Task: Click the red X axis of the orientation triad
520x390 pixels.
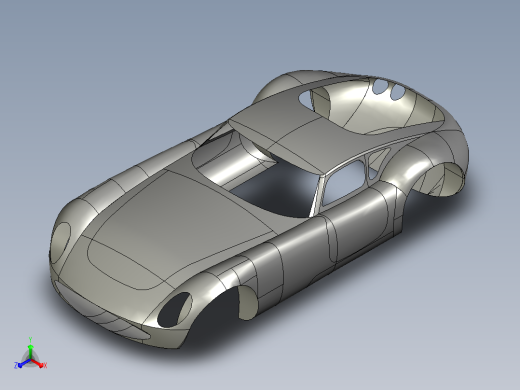Action: point(38,363)
